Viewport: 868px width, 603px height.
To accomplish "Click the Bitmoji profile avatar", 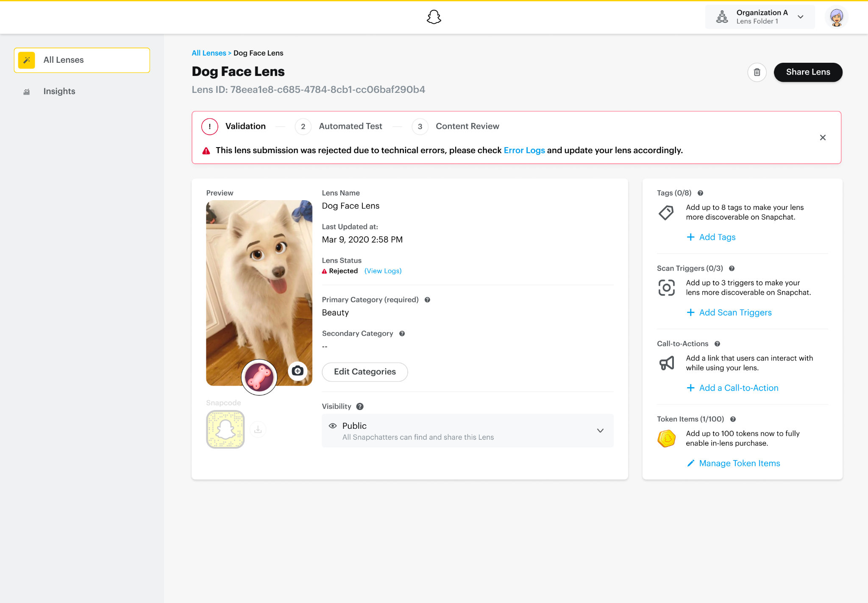I will tap(836, 17).
